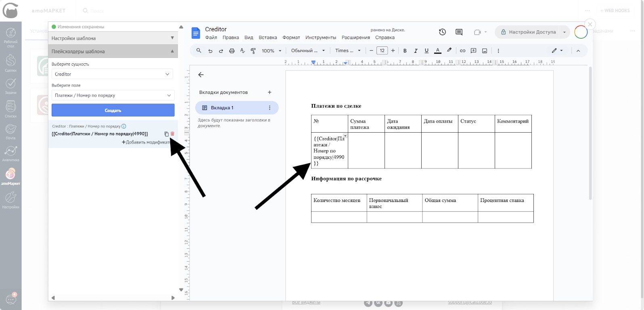Redo the last undone edit
The image size is (644, 310).
pyautogui.click(x=221, y=51)
